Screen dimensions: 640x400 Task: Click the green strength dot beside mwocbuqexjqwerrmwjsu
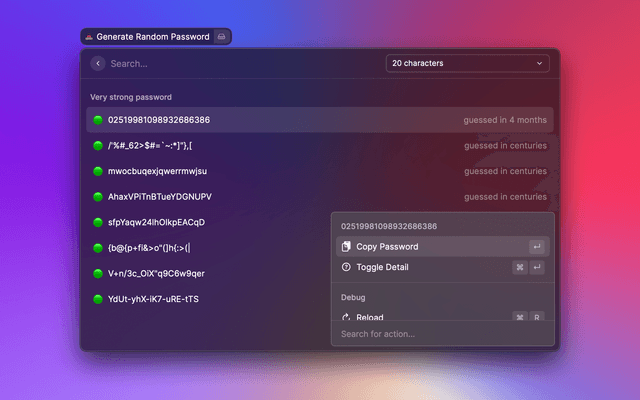pos(98,171)
